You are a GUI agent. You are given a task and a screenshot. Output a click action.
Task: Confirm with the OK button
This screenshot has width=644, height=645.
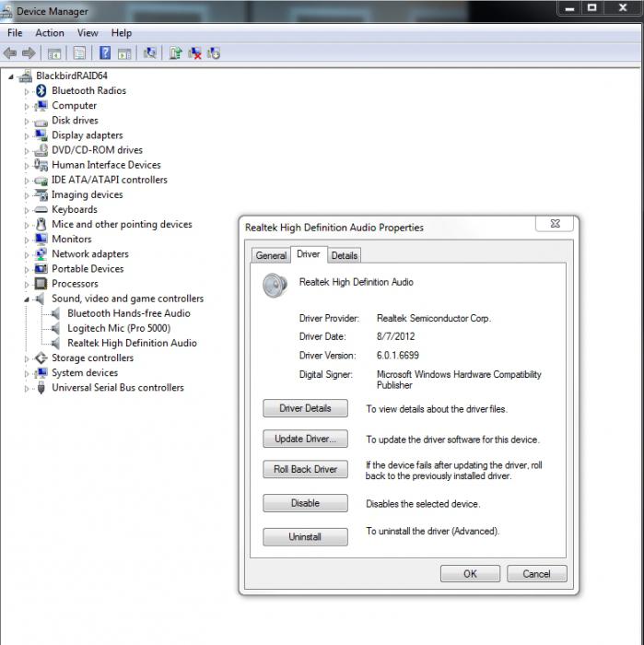coord(470,573)
